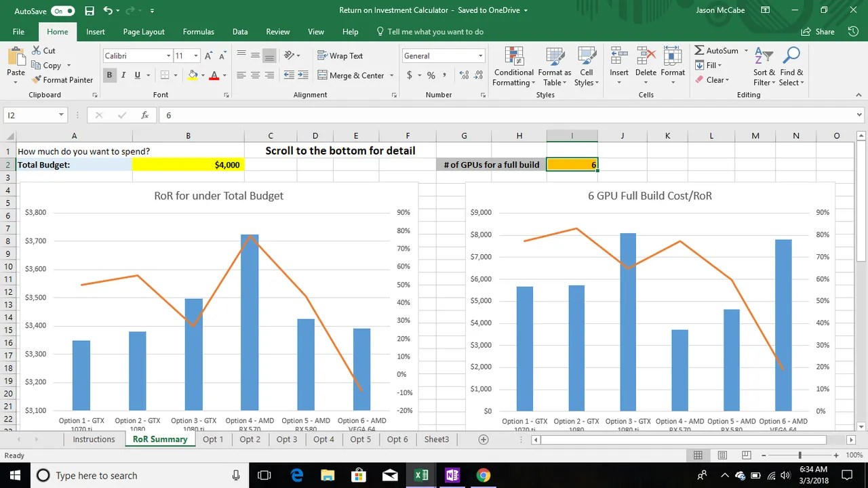
Task: Toggle Bottom Align vertical alignment
Action: 269,56
